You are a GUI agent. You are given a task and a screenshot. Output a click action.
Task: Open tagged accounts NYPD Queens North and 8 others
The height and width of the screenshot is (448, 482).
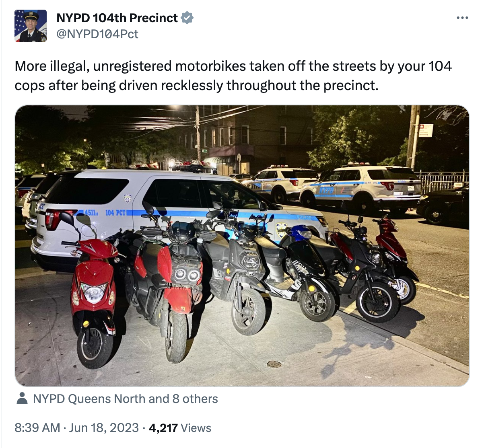(125, 399)
